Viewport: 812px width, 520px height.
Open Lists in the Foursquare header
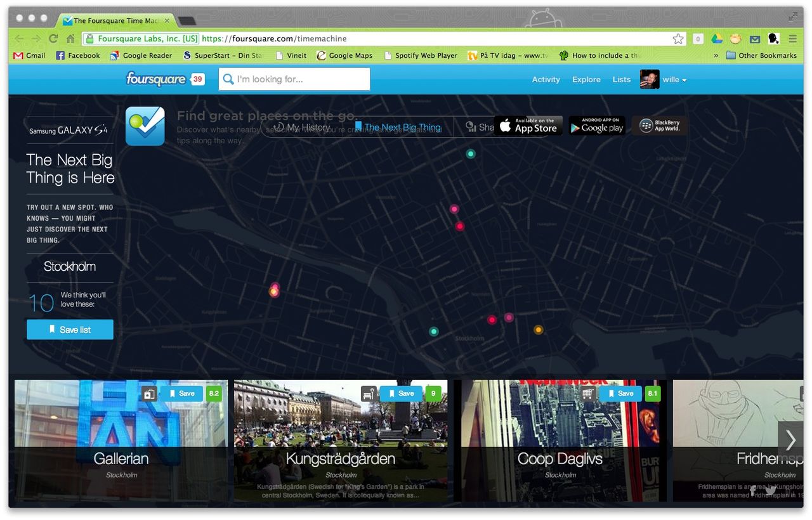pyautogui.click(x=622, y=79)
